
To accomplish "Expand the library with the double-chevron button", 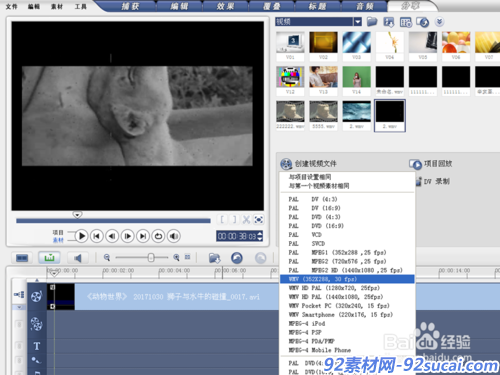I will (x=439, y=22).
